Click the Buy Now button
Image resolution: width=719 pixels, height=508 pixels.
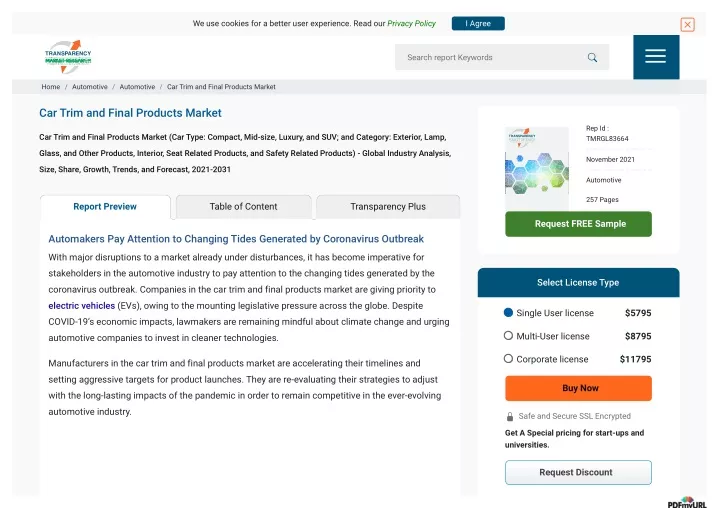tap(578, 388)
